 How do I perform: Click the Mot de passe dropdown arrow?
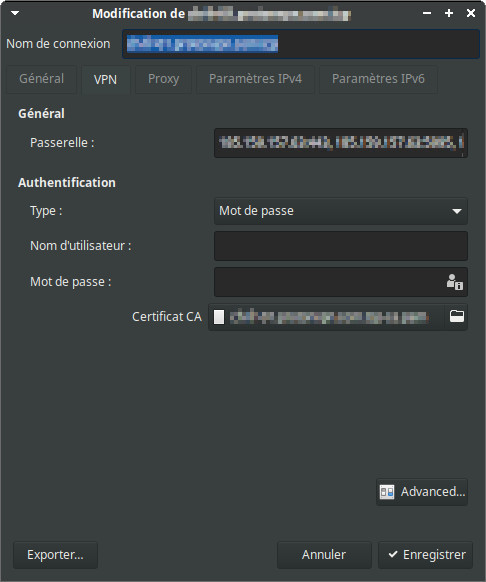click(457, 211)
